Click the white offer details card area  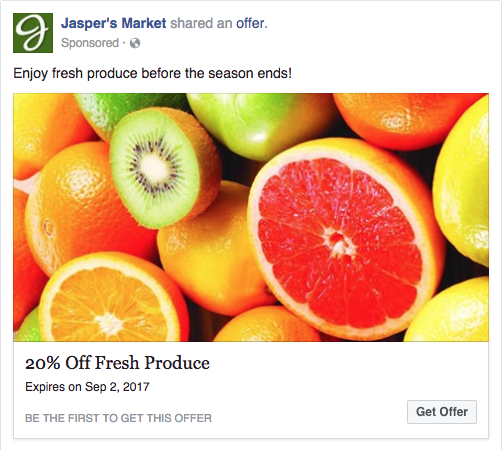pos(251,389)
